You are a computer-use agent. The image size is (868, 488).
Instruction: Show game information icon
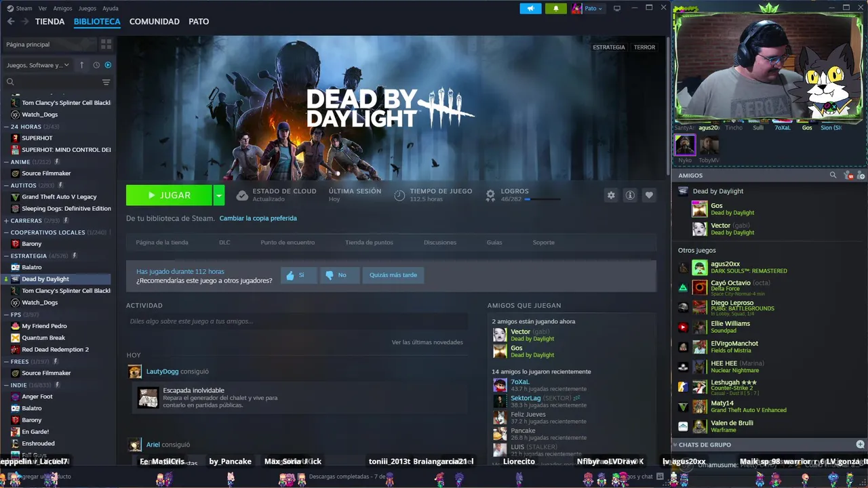point(630,195)
